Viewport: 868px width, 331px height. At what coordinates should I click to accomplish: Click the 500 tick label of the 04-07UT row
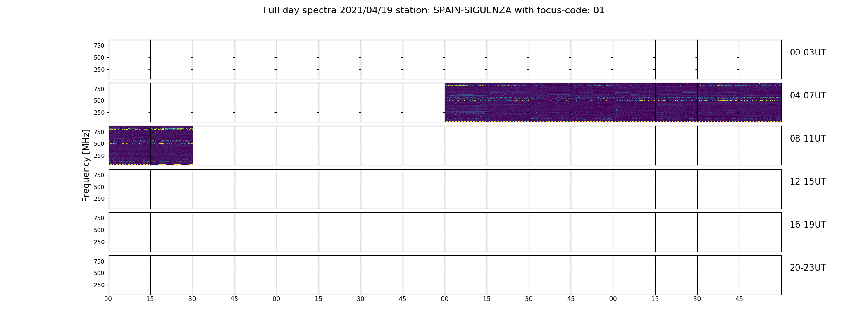tap(99, 101)
